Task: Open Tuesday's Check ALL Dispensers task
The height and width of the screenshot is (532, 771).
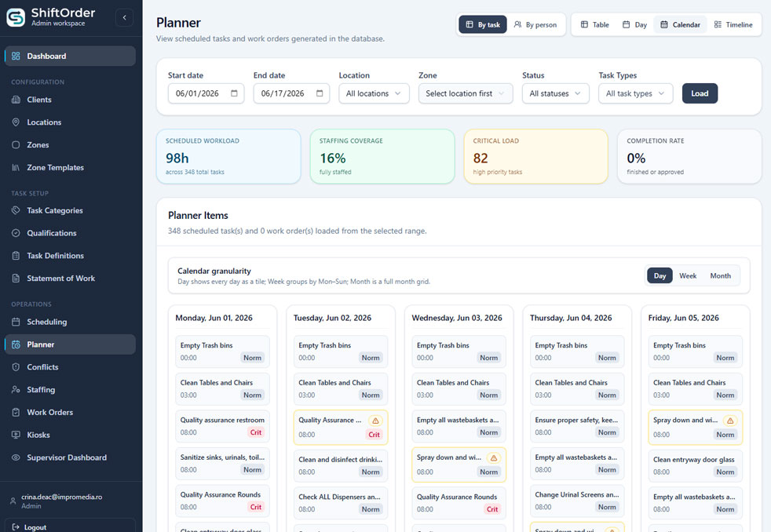Action: tap(341, 503)
